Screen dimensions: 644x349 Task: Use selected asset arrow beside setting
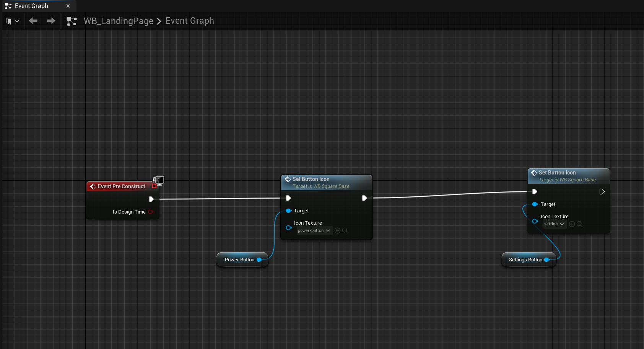pos(572,224)
